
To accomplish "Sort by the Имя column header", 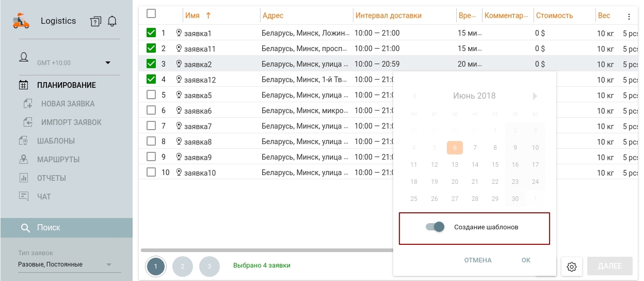I will click(x=192, y=15).
